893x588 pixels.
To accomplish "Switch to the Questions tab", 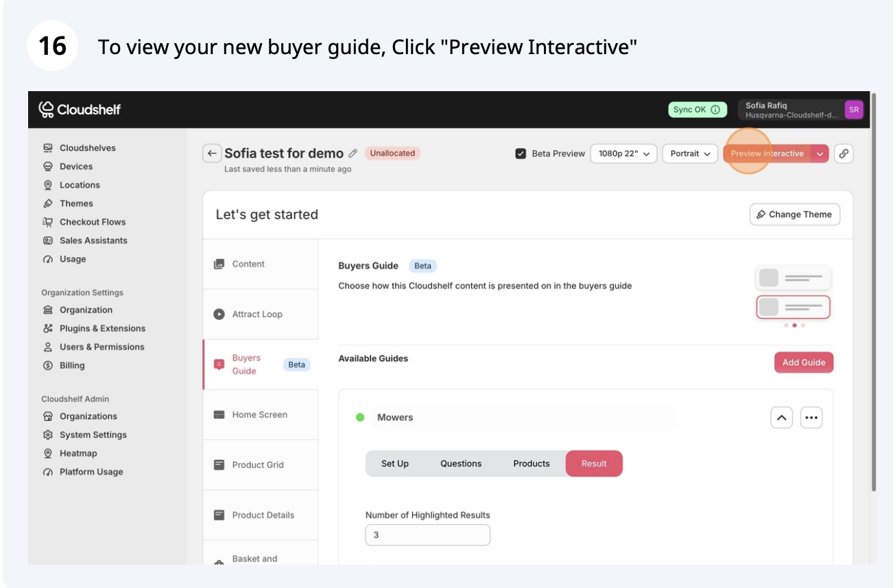I will [461, 463].
